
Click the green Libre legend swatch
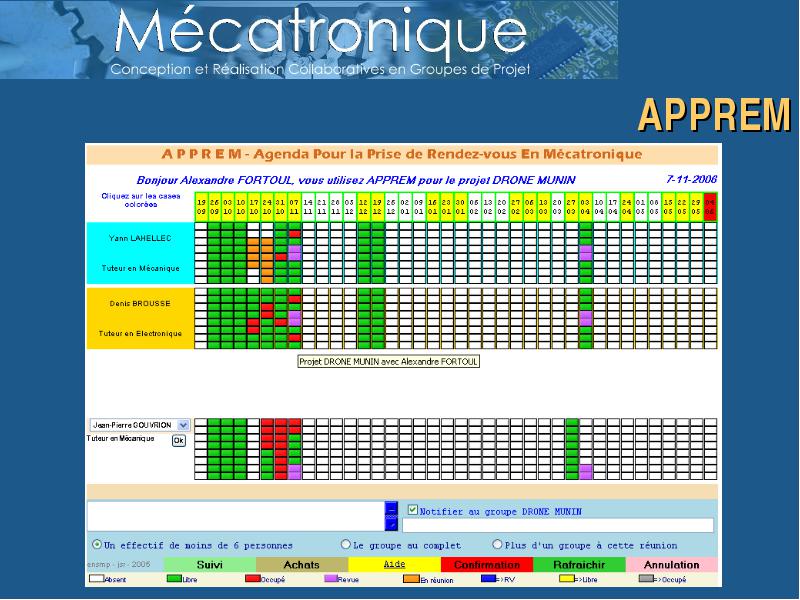pos(174,579)
